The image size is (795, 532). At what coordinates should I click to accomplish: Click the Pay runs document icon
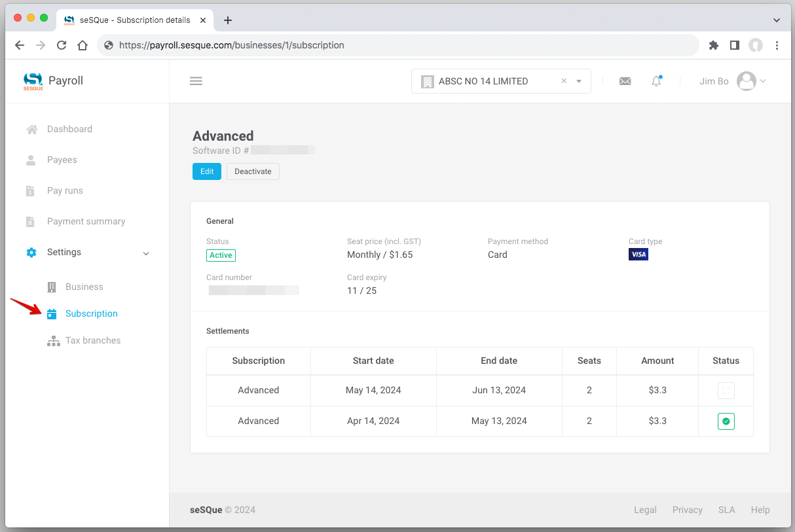[x=31, y=191]
